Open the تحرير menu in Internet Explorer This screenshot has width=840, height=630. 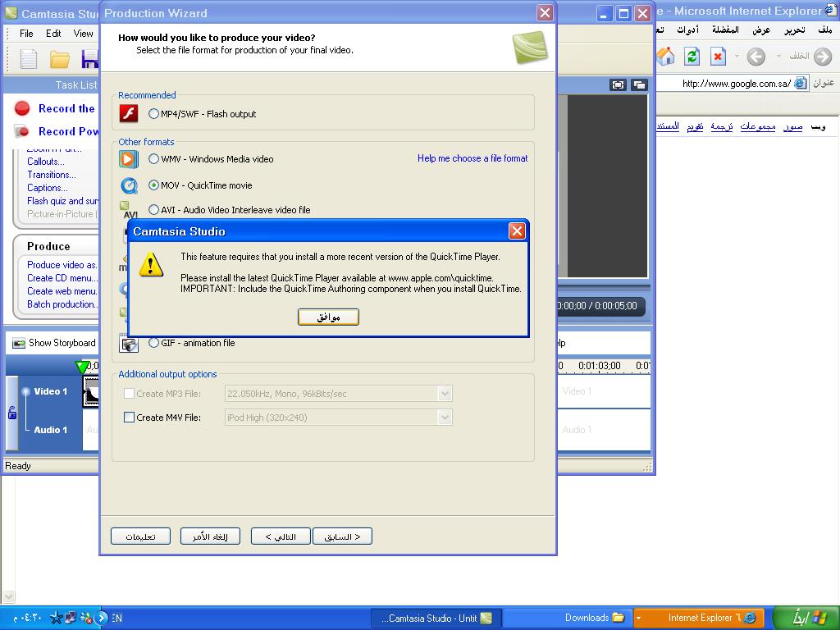coord(794,30)
